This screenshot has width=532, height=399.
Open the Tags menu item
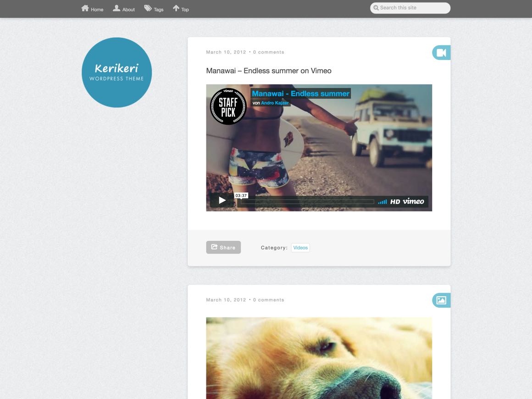(x=159, y=10)
